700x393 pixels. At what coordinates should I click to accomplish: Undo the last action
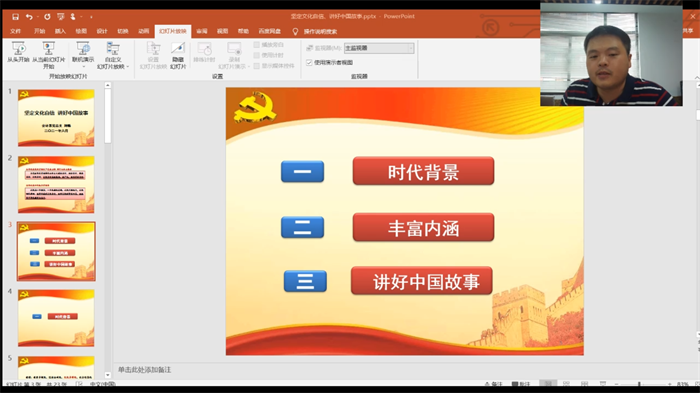tap(29, 17)
